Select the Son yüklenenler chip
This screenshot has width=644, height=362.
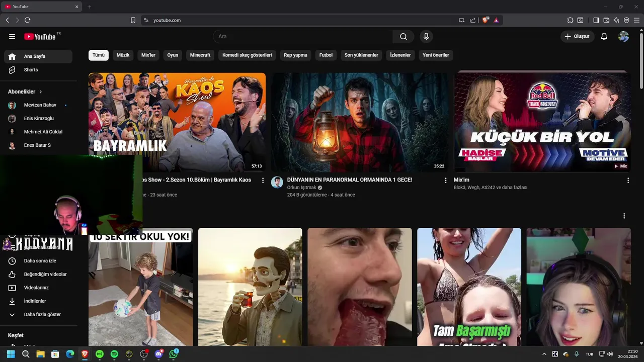tap(361, 55)
